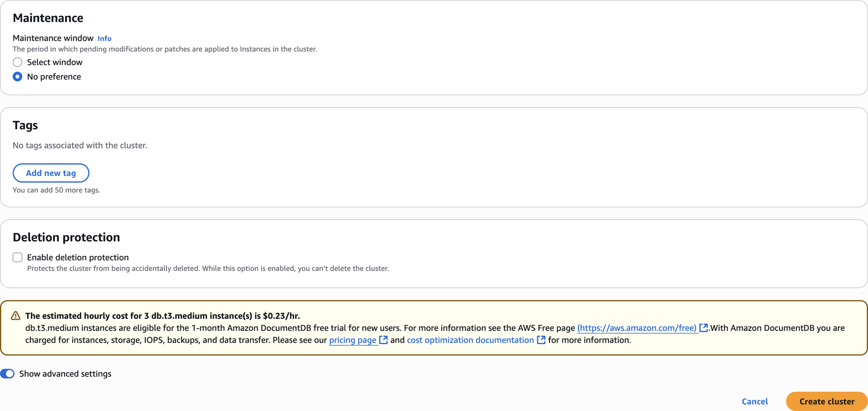Click external-link icon beside pricing page
Image resolution: width=868 pixels, height=411 pixels.
(383, 340)
